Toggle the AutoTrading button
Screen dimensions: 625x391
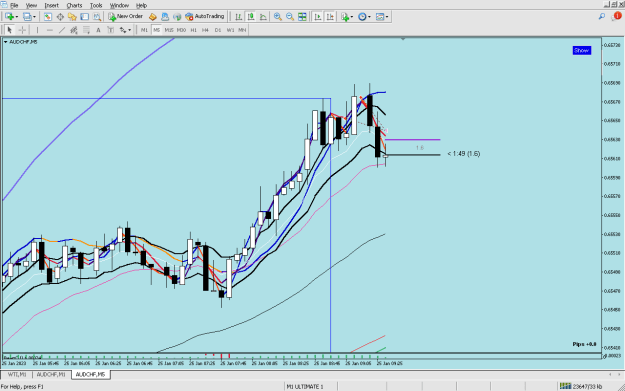205,17
